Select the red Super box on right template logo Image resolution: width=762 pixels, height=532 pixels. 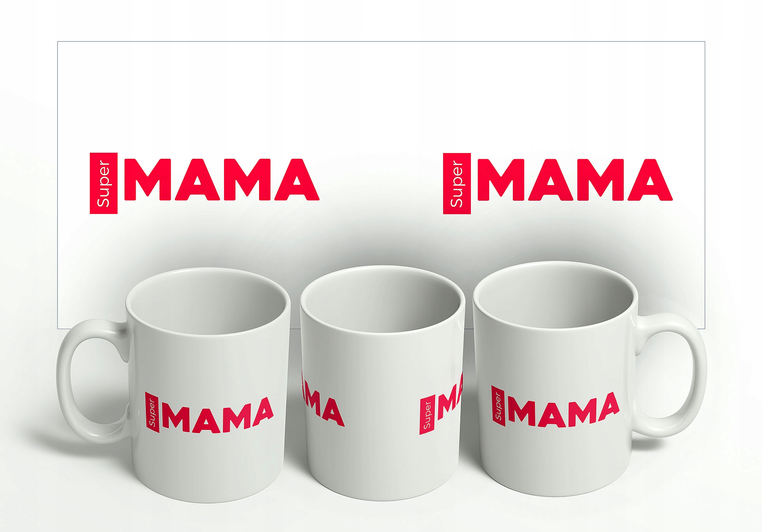[457, 183]
